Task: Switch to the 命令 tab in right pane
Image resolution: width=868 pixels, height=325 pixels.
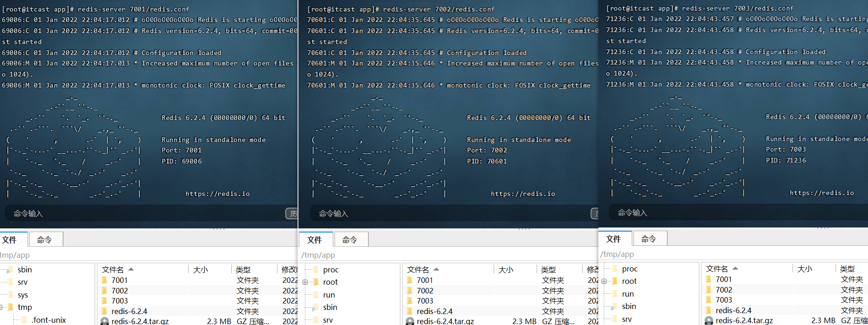Action: [650, 239]
